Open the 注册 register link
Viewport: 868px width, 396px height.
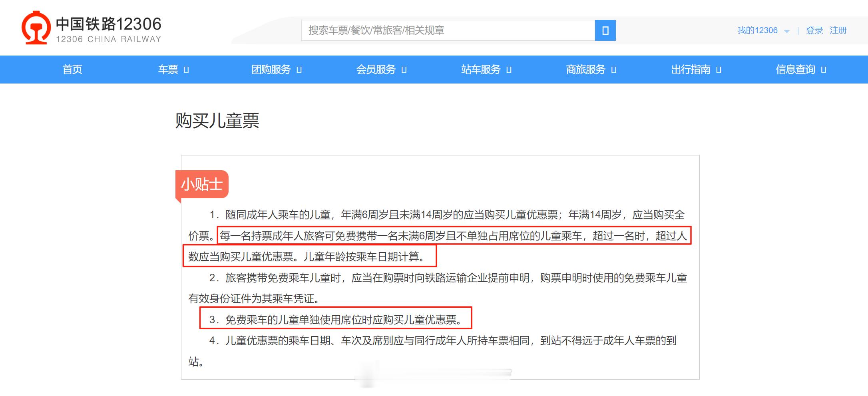[838, 30]
